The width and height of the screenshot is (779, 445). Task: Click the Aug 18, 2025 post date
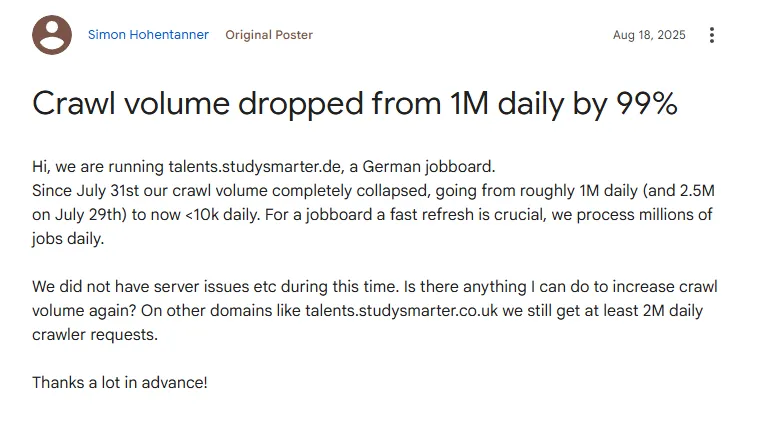click(649, 35)
